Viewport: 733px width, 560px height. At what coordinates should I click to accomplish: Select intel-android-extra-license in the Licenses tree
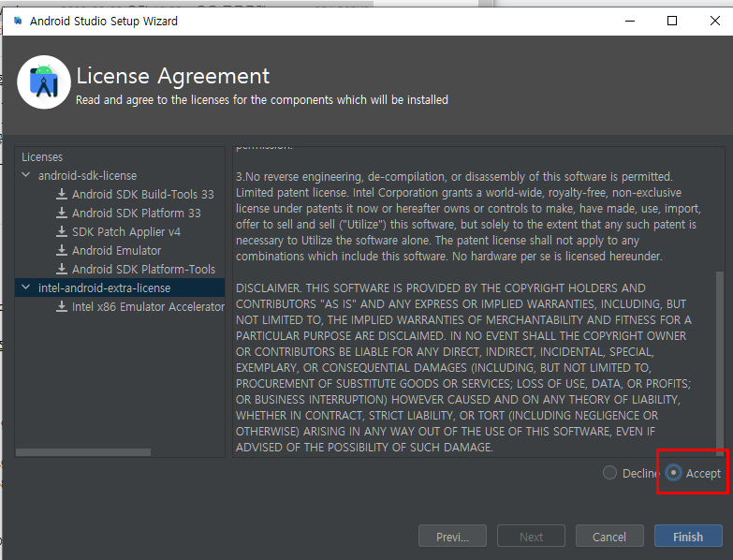click(x=104, y=287)
